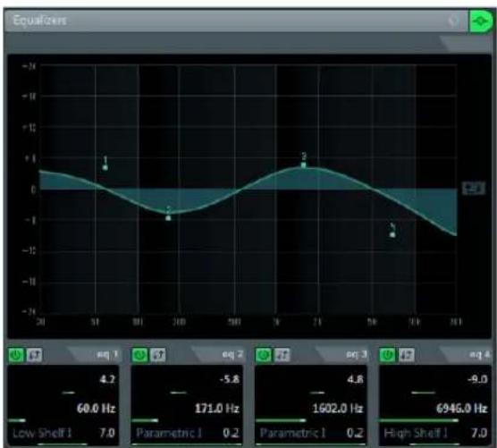Click the eq 3 frequency slider bar

point(281,421)
